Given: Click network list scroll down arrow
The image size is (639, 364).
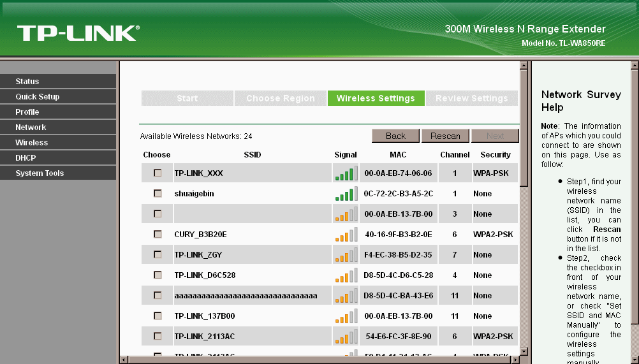Looking at the screenshot, I should [x=524, y=352].
